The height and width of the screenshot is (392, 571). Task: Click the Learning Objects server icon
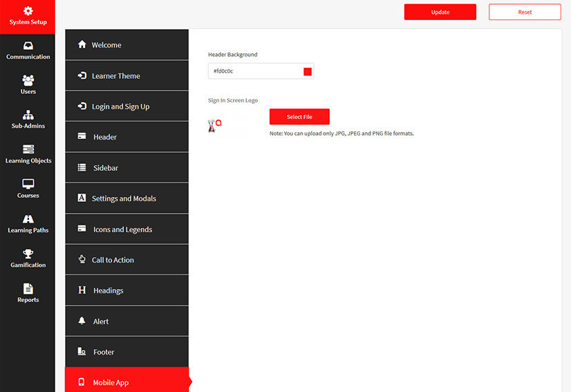click(28, 149)
